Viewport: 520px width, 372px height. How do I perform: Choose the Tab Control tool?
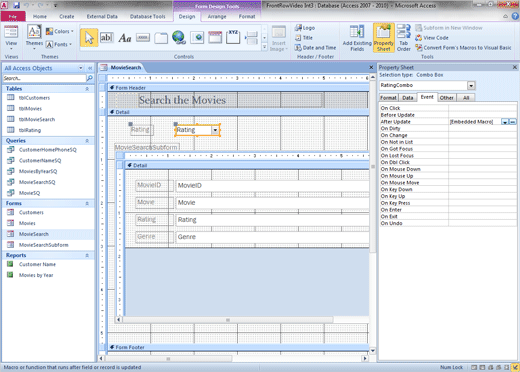[161, 38]
